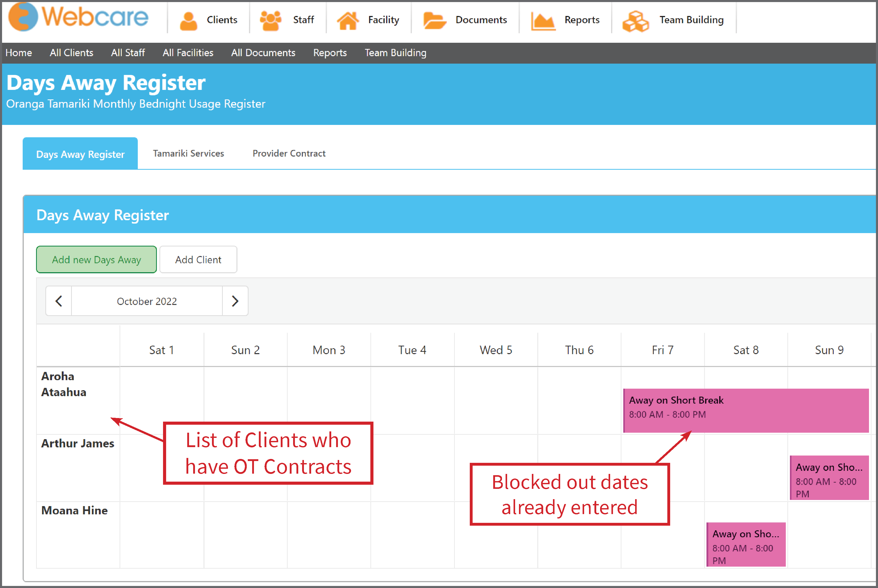The image size is (878, 588).
Task: Click the Days Away Register page title
Action: [106, 83]
